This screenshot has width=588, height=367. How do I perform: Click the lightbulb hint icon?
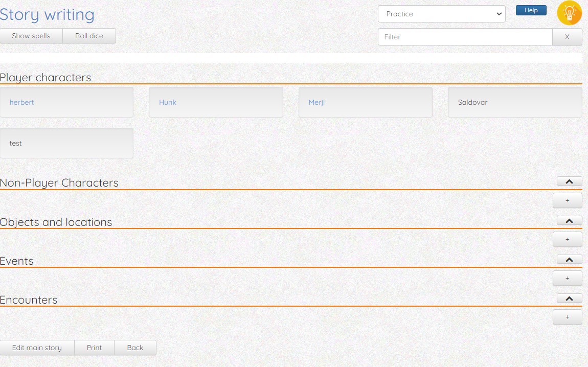[569, 13]
